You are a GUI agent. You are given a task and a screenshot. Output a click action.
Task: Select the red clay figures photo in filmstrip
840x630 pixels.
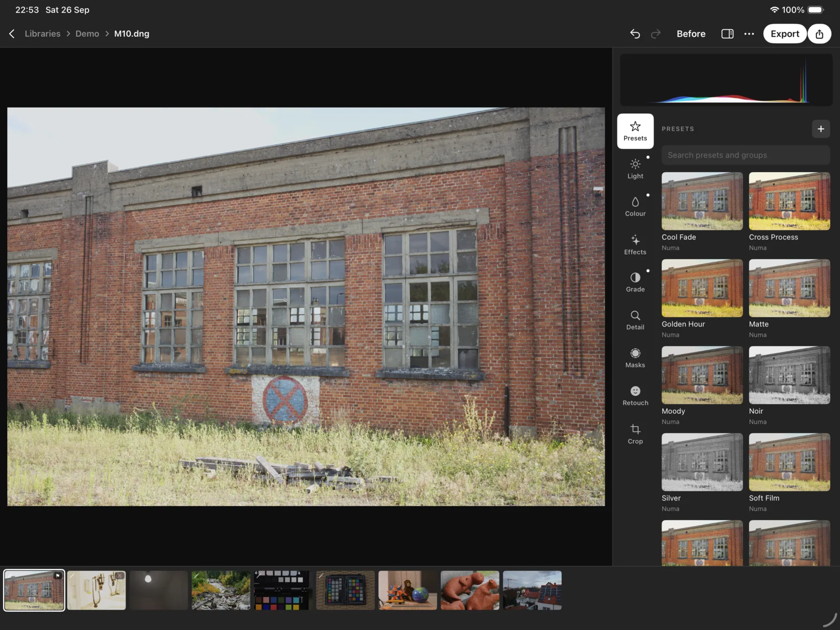click(470, 591)
